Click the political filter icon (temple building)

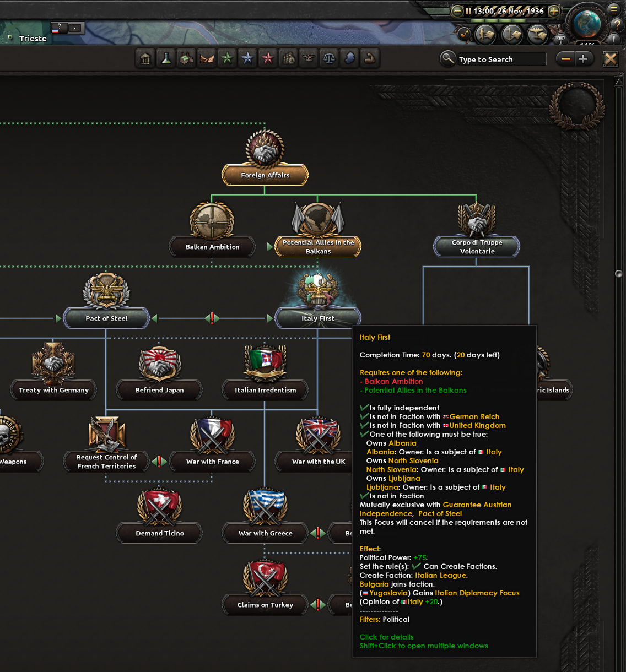145,58
